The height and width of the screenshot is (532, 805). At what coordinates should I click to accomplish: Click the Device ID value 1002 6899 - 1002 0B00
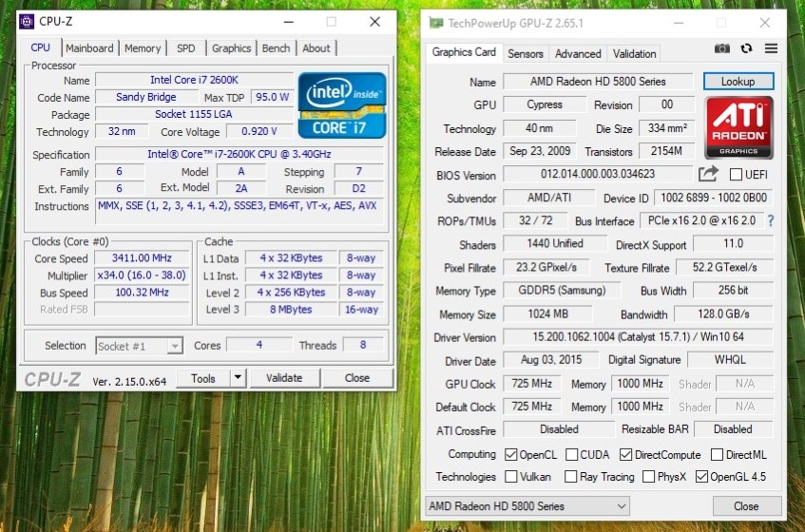tap(714, 198)
